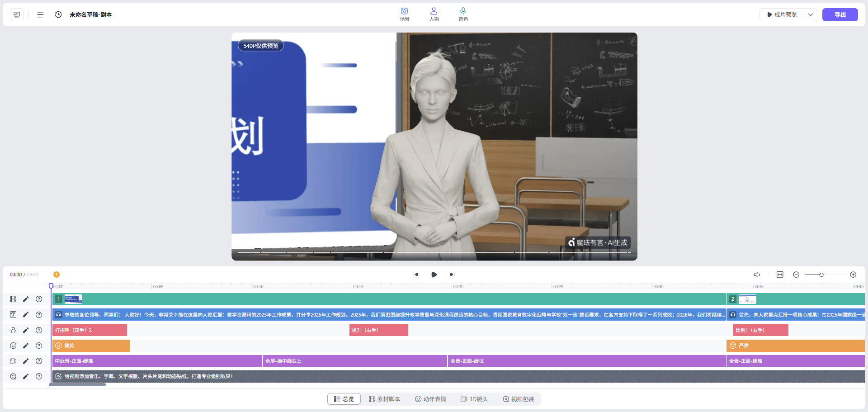Image resolution: width=868 pixels, height=412 pixels.
Task: Expand the dropdown arrow beside 成片预览
Action: tap(811, 14)
